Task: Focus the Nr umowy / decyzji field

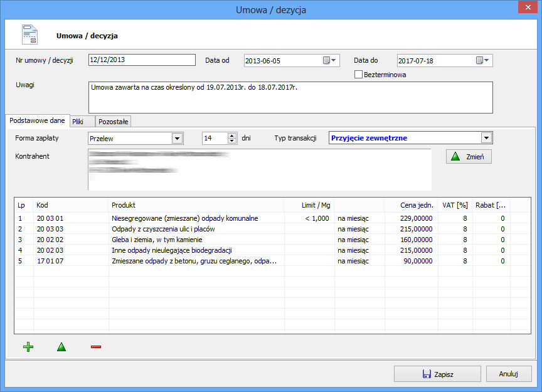Action: (x=142, y=60)
